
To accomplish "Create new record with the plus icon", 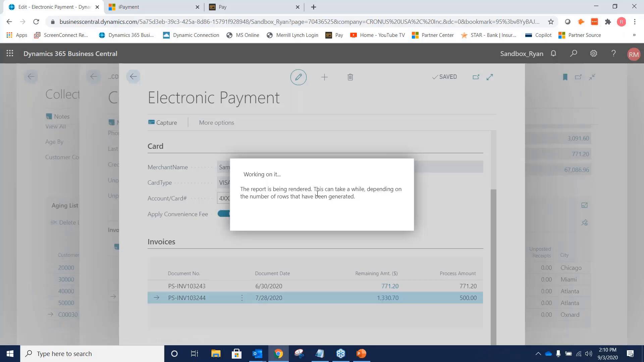I will [324, 77].
